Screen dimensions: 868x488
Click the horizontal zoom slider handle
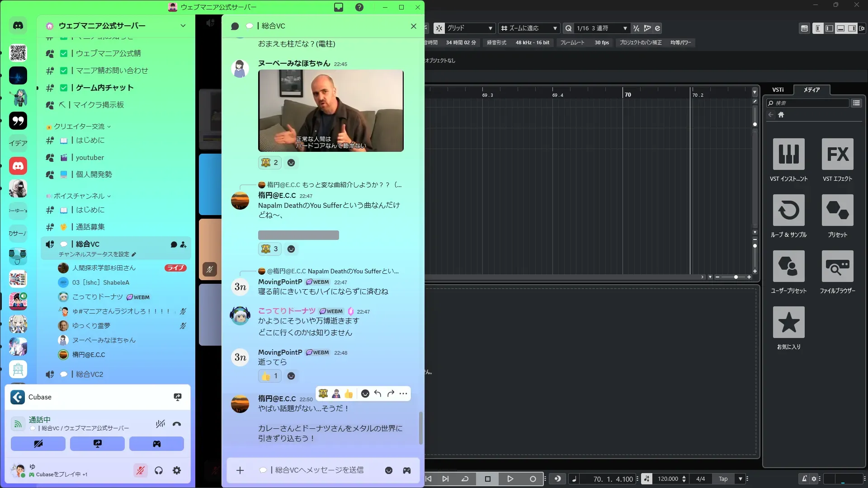[736, 277]
